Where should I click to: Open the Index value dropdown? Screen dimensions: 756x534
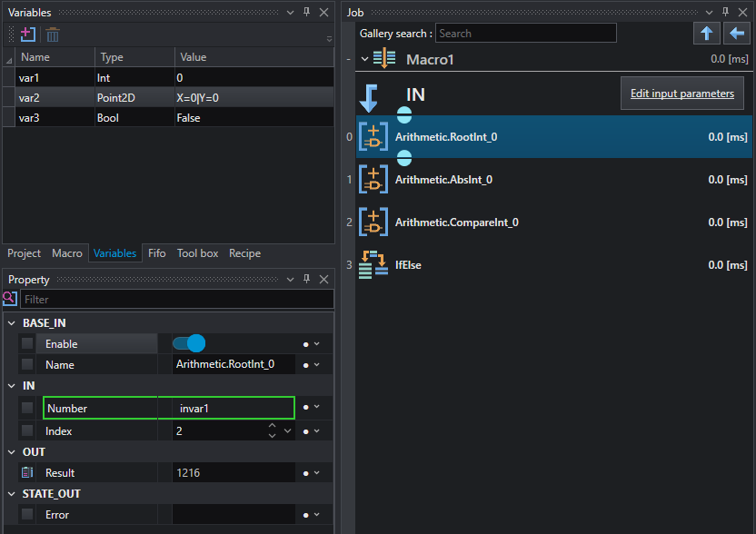click(288, 430)
